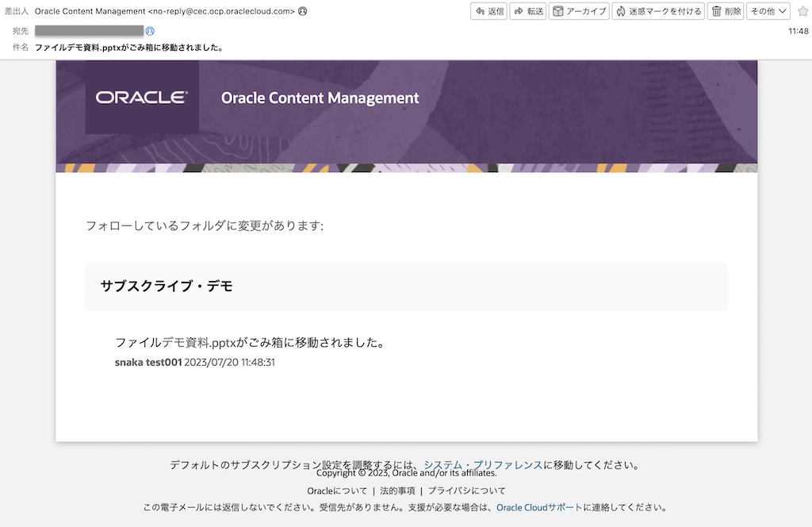Delete the email using 削除
The width and height of the screenshot is (812, 527).
[x=726, y=11]
